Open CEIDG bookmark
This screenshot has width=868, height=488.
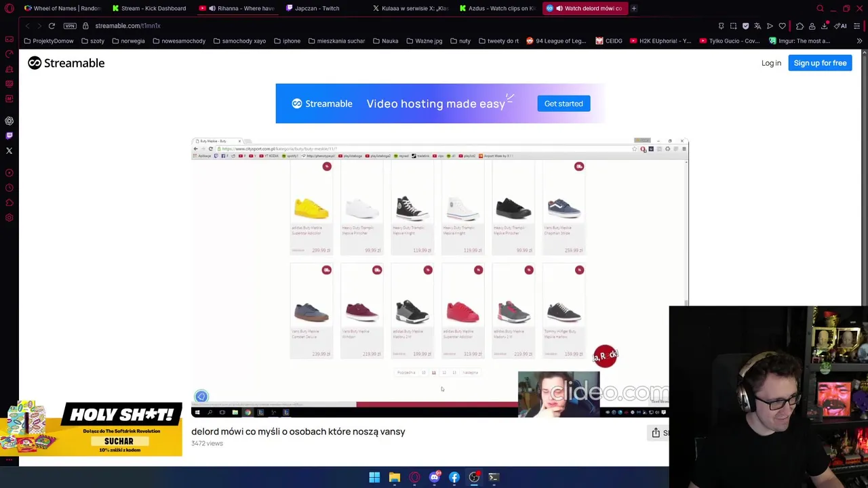click(x=609, y=41)
